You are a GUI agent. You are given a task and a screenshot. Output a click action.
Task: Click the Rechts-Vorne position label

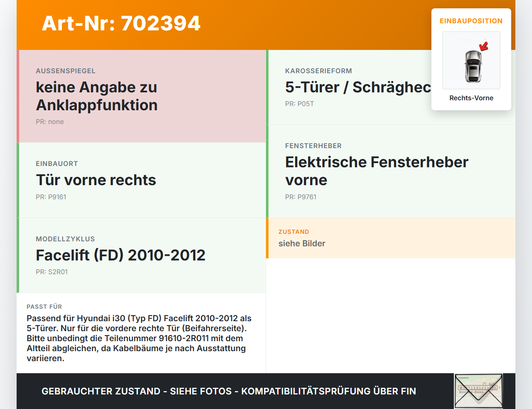[x=471, y=98]
